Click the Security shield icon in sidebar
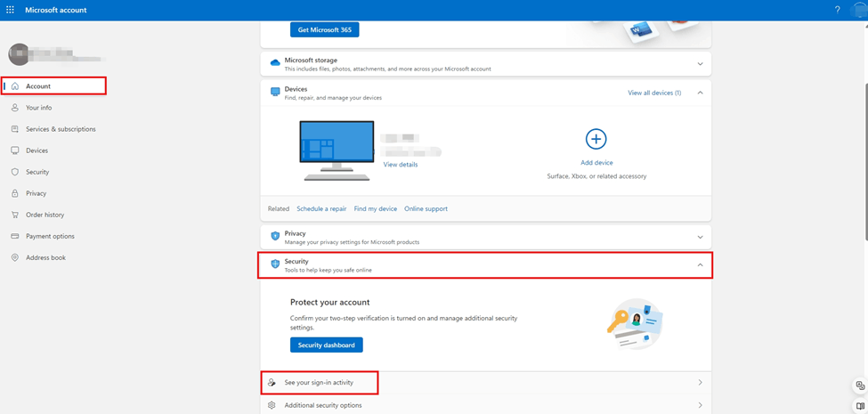868x414 pixels. (x=15, y=172)
